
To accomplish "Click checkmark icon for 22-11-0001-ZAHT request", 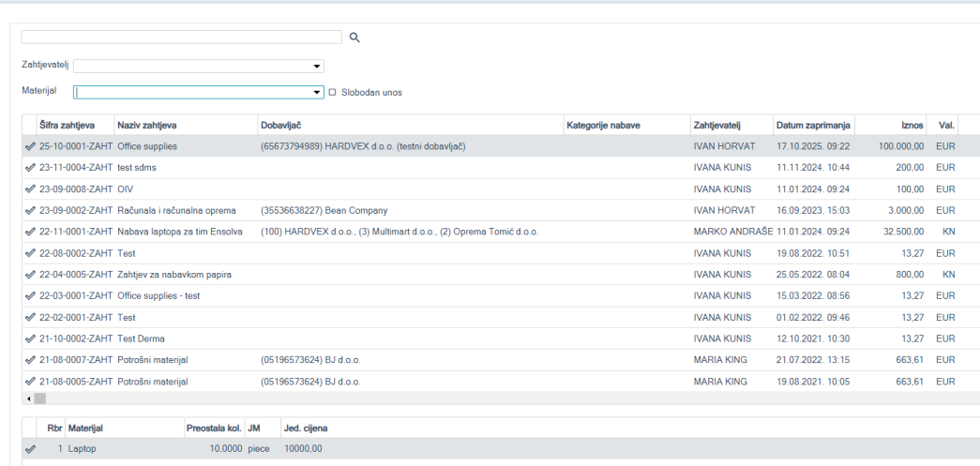I will click(31, 232).
